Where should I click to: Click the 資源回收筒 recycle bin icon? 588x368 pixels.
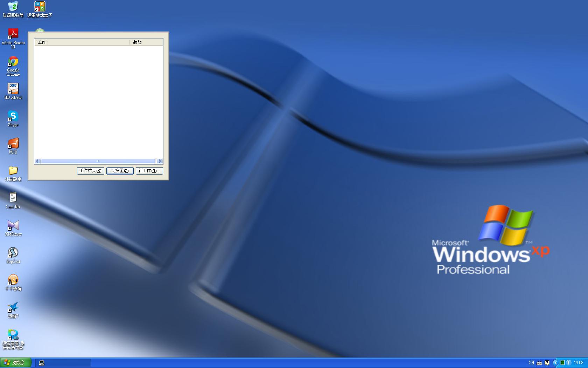(x=13, y=7)
